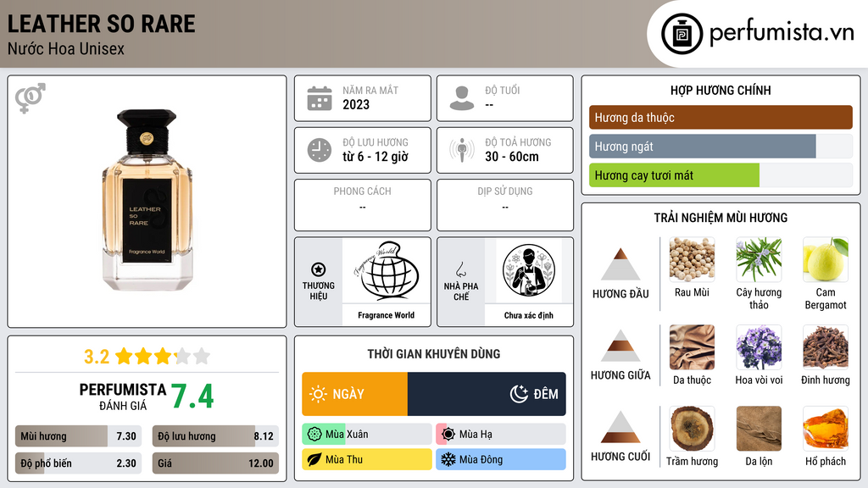Click the Hương da thuộc accord bar
868x488 pixels.
(x=721, y=117)
